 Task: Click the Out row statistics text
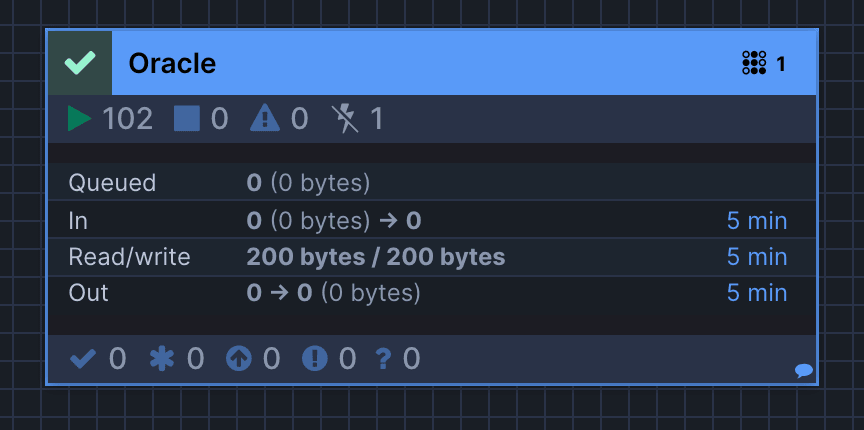333,293
